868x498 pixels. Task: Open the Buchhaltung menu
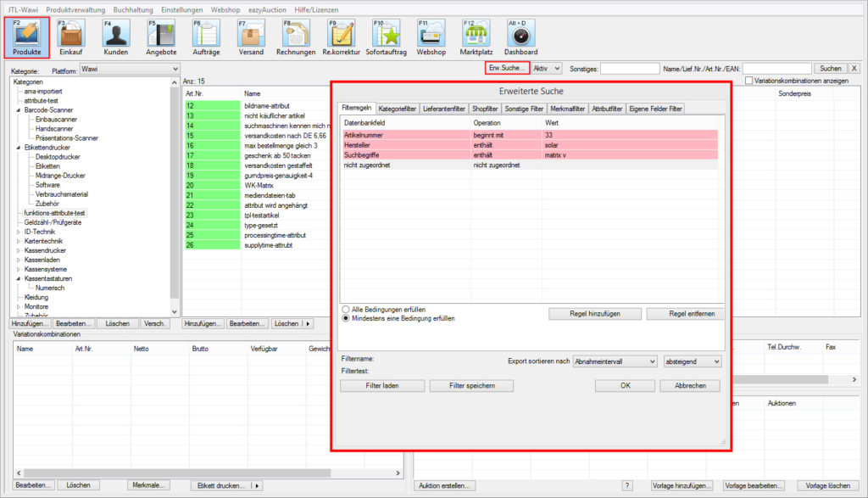pos(134,8)
